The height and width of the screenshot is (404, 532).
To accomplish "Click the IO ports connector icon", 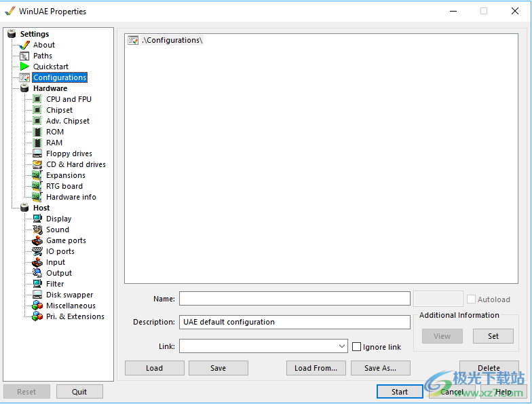I will [x=37, y=251].
